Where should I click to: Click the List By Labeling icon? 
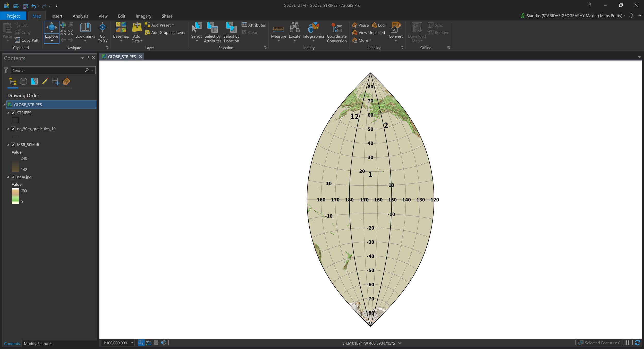[x=66, y=81]
